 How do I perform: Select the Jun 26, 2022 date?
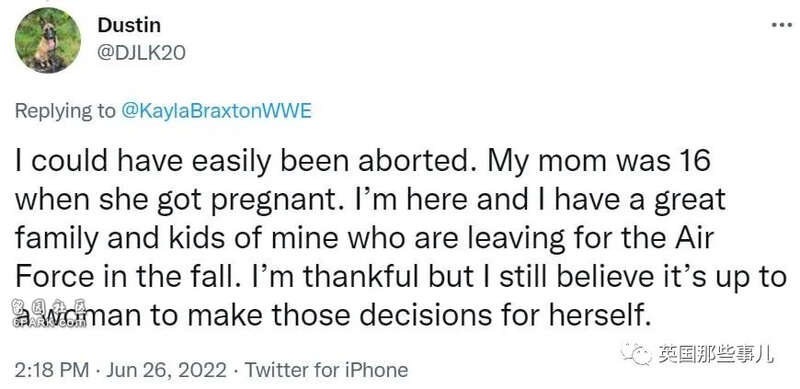click(166, 370)
